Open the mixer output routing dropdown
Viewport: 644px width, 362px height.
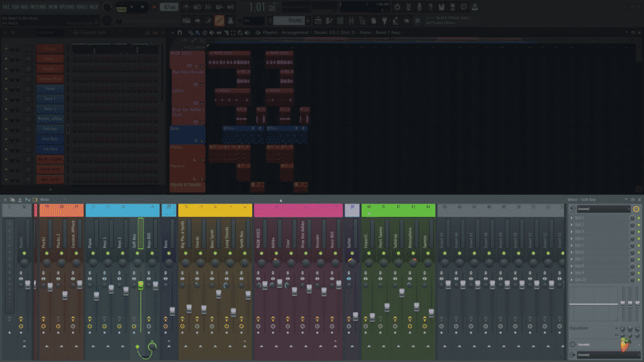coord(602,355)
